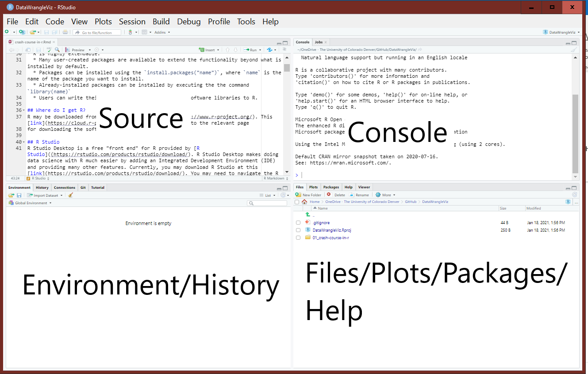Click the print icon in the main toolbar
This screenshot has height=374, width=588.
coord(65,32)
